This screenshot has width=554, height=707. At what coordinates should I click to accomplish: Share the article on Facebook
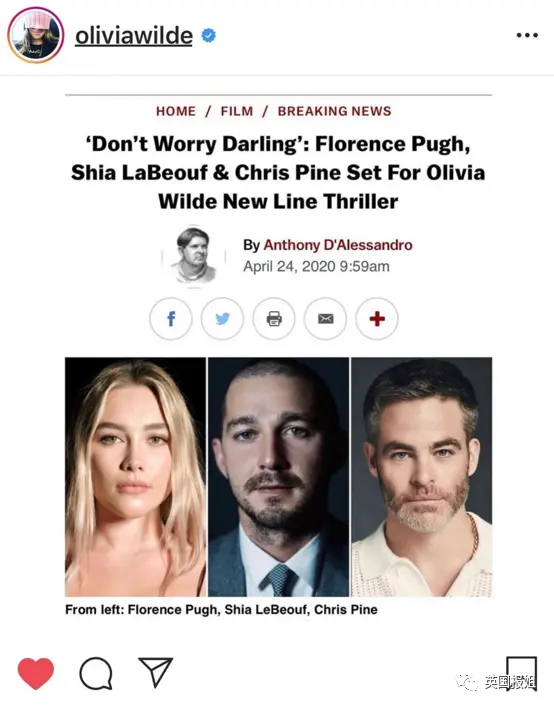click(x=171, y=319)
